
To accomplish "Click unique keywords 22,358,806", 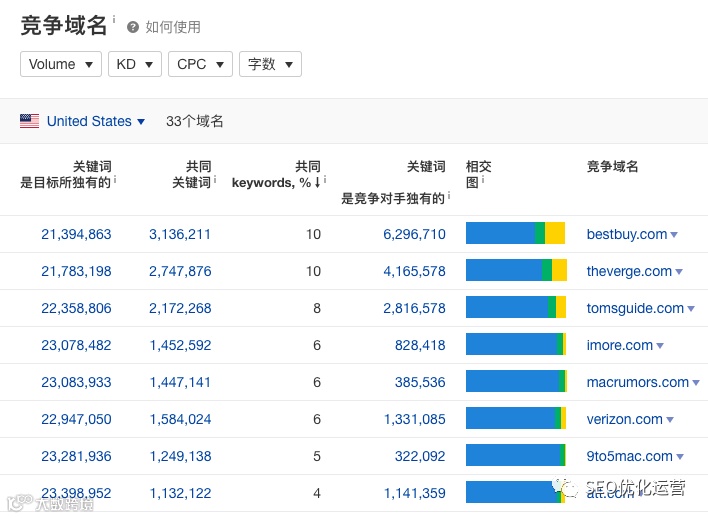I will pyautogui.click(x=76, y=308).
